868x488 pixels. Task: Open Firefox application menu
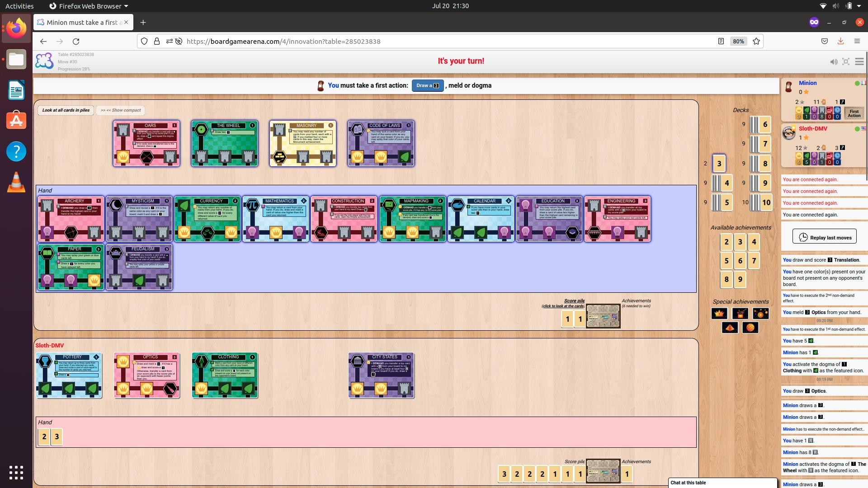(x=857, y=41)
